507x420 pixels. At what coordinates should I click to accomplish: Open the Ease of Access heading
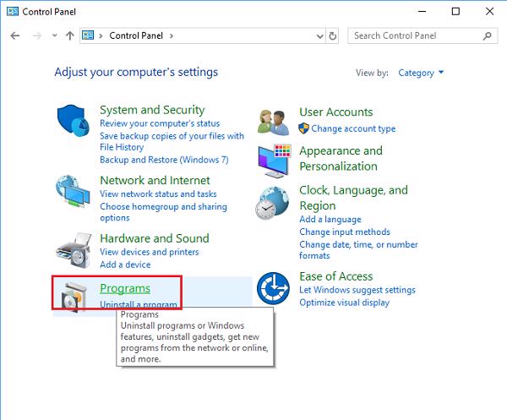pyautogui.click(x=336, y=276)
